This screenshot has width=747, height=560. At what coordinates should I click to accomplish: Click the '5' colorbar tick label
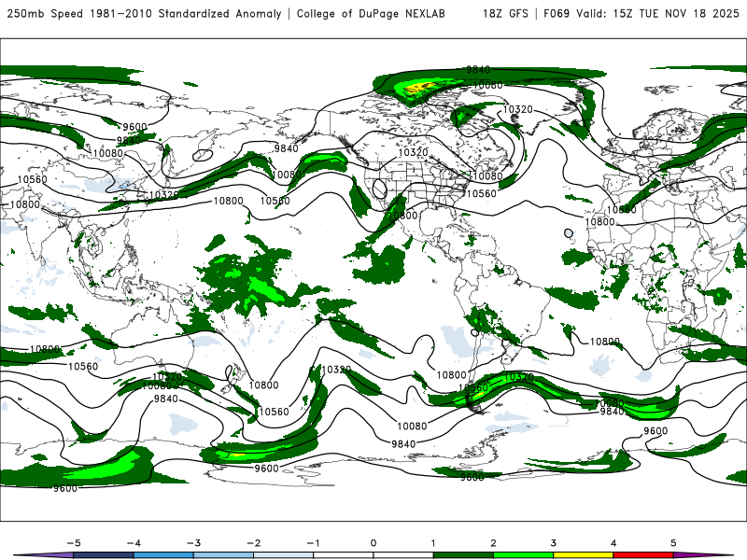coord(673,543)
